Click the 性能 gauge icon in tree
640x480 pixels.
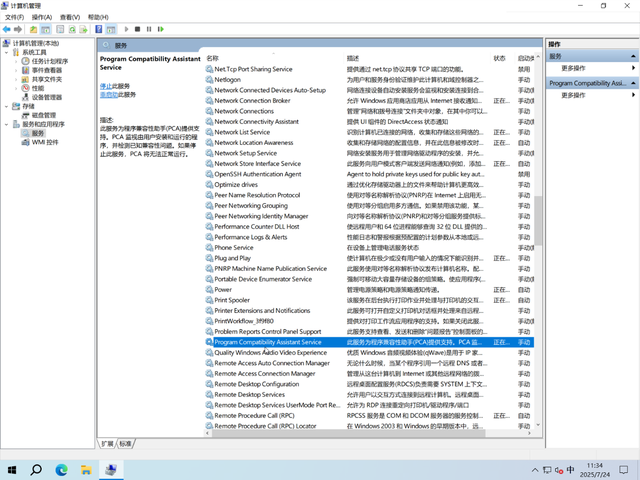pos(25,88)
